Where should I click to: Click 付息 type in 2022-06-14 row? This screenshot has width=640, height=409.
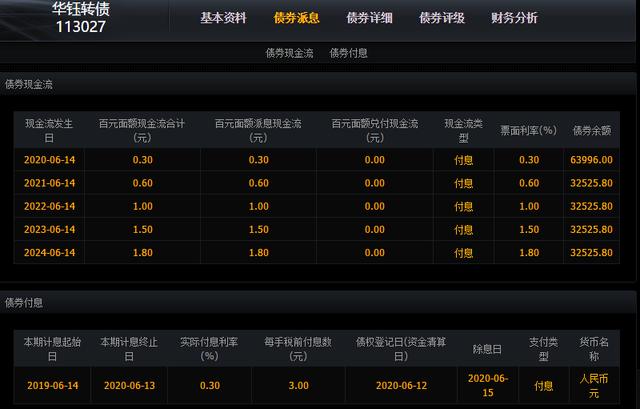point(464,207)
